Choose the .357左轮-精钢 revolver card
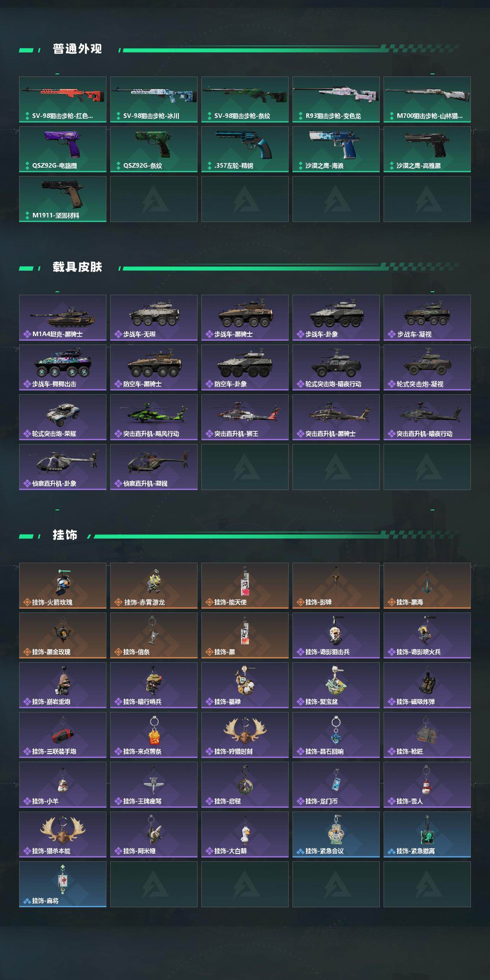Image resolution: width=490 pixels, height=980 pixels. [245, 149]
